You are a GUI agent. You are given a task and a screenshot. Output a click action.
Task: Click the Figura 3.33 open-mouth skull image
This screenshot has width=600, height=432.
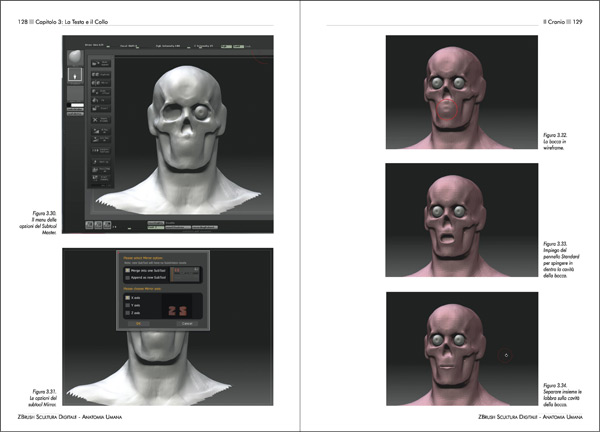pyautogui.click(x=462, y=220)
